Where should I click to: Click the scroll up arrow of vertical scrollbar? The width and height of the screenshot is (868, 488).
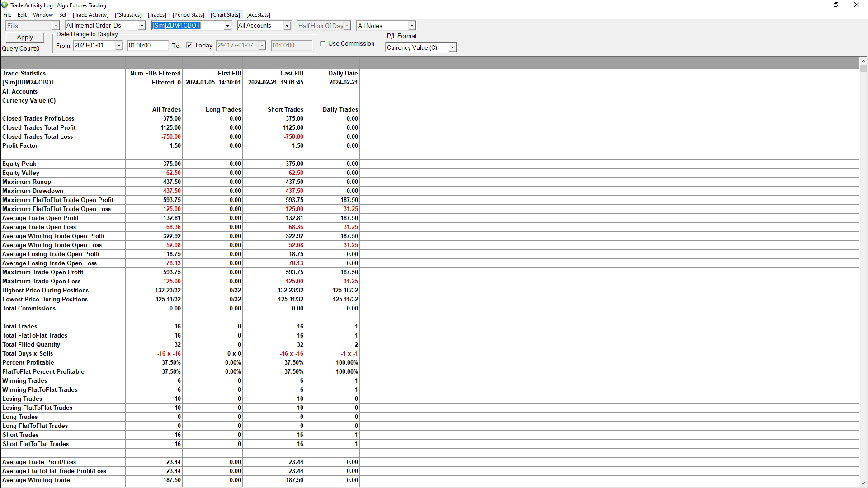coord(863,61)
